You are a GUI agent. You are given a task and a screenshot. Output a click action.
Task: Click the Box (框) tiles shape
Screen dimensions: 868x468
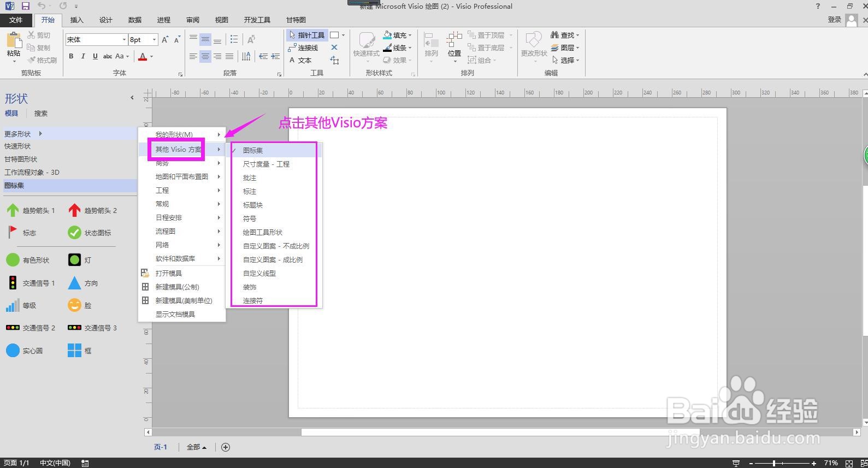(74, 351)
